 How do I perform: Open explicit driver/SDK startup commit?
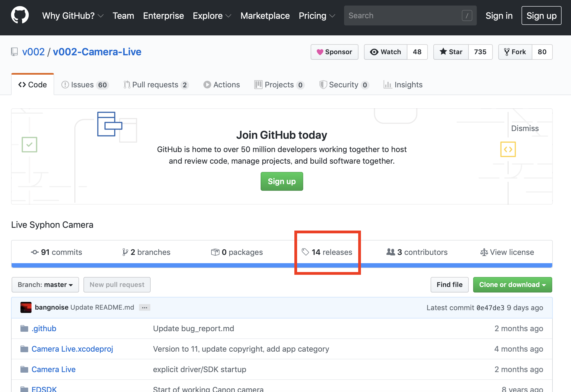(x=200, y=369)
